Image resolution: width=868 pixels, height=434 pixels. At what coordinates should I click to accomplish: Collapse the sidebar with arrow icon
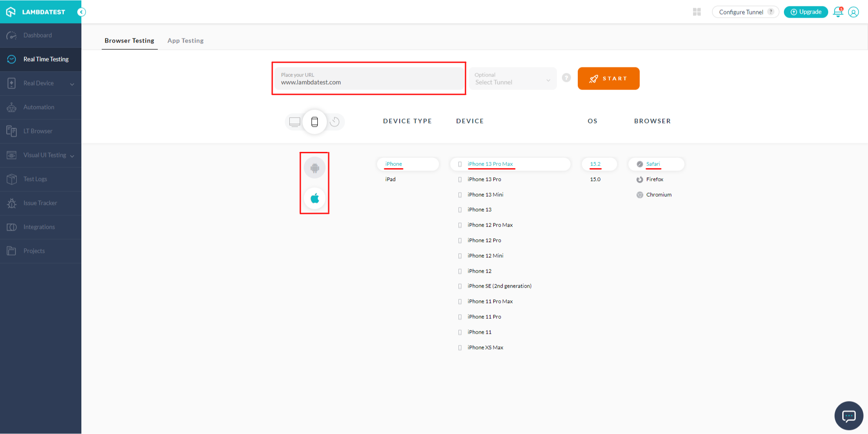[x=81, y=12]
